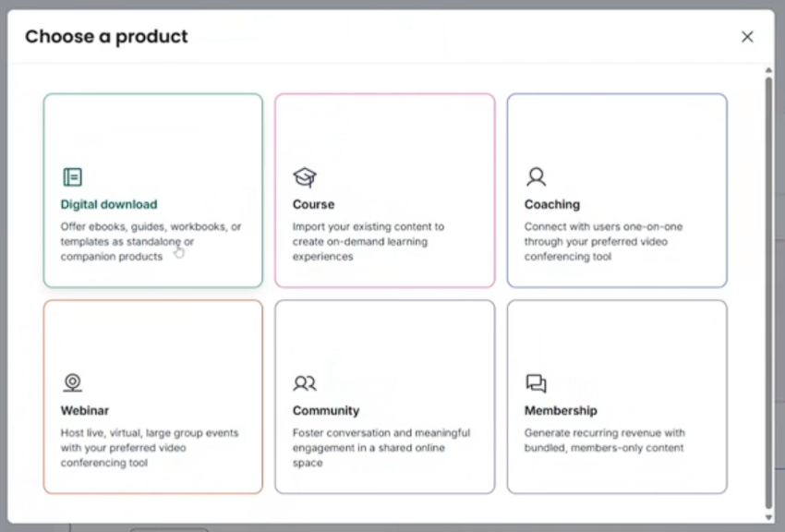785x532 pixels.
Task: Click the Course graduation cap icon
Action: [x=305, y=177]
